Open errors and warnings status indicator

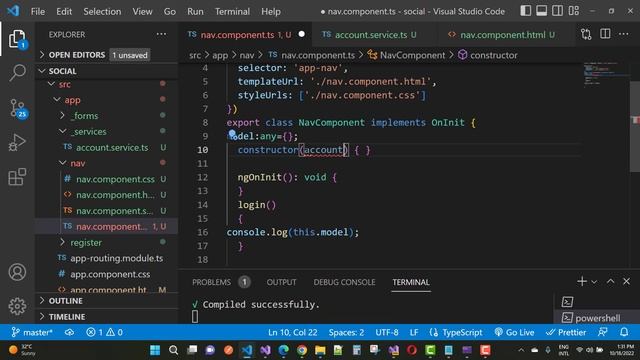[104, 333]
